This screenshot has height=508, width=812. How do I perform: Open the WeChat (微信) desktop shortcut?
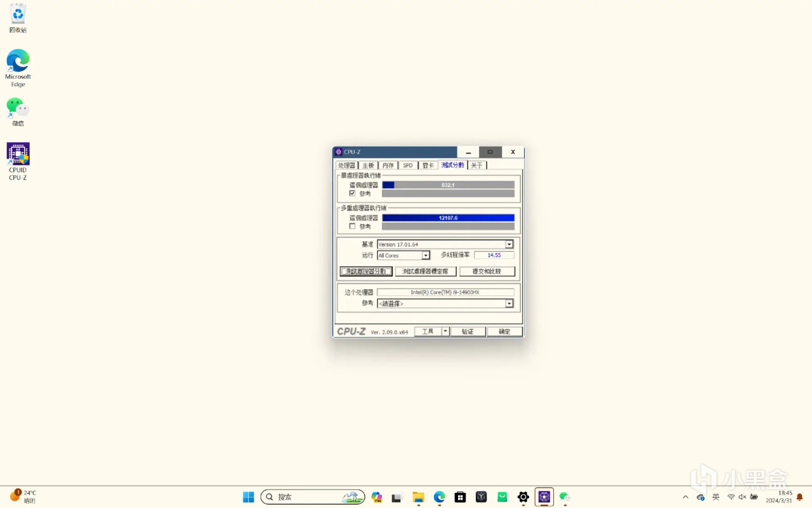[18, 112]
